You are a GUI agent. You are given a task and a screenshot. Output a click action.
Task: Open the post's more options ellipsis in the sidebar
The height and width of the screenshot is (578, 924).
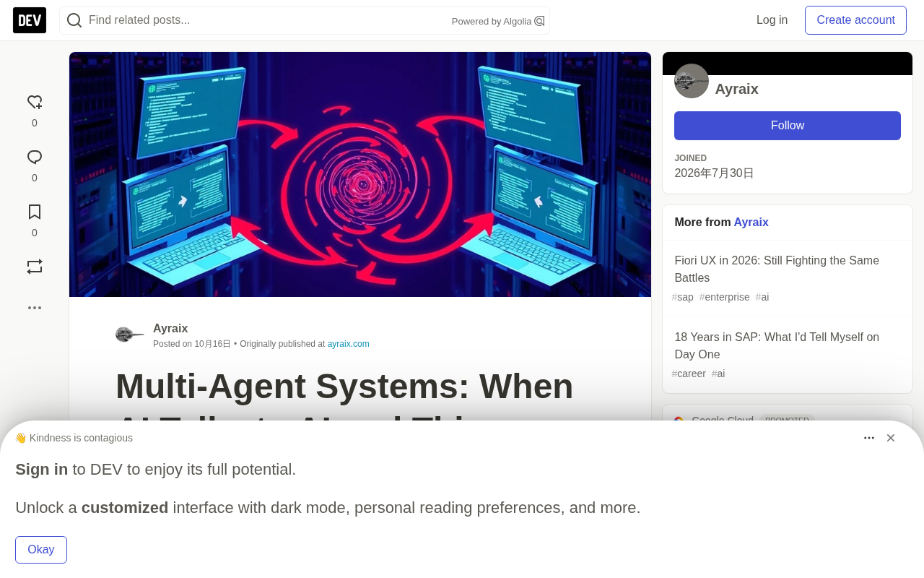(35, 308)
